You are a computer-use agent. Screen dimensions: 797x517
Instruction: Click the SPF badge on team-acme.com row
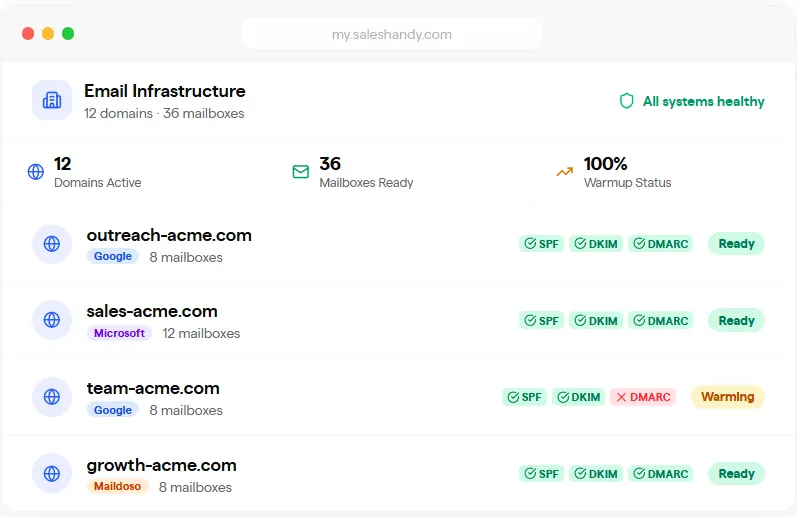(x=524, y=397)
